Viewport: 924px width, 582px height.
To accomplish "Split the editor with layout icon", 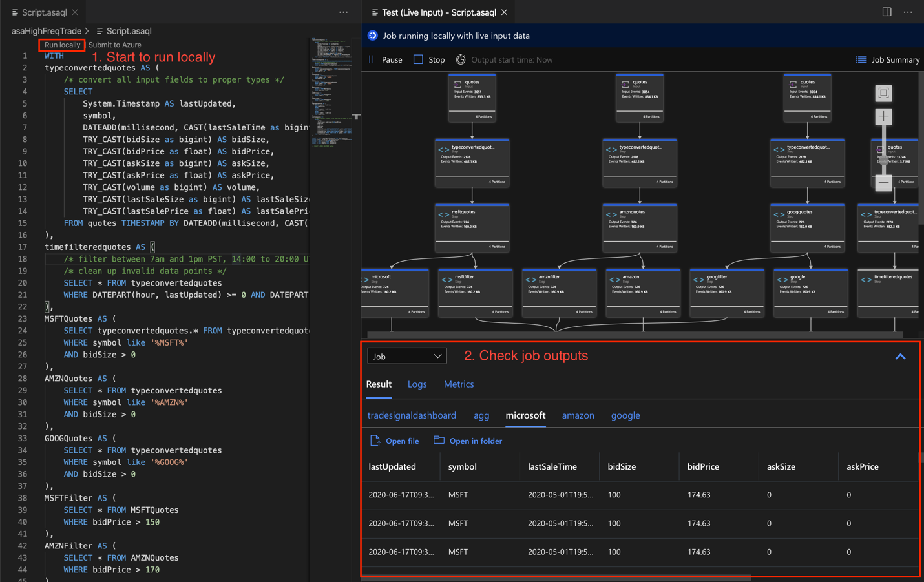I will point(887,12).
